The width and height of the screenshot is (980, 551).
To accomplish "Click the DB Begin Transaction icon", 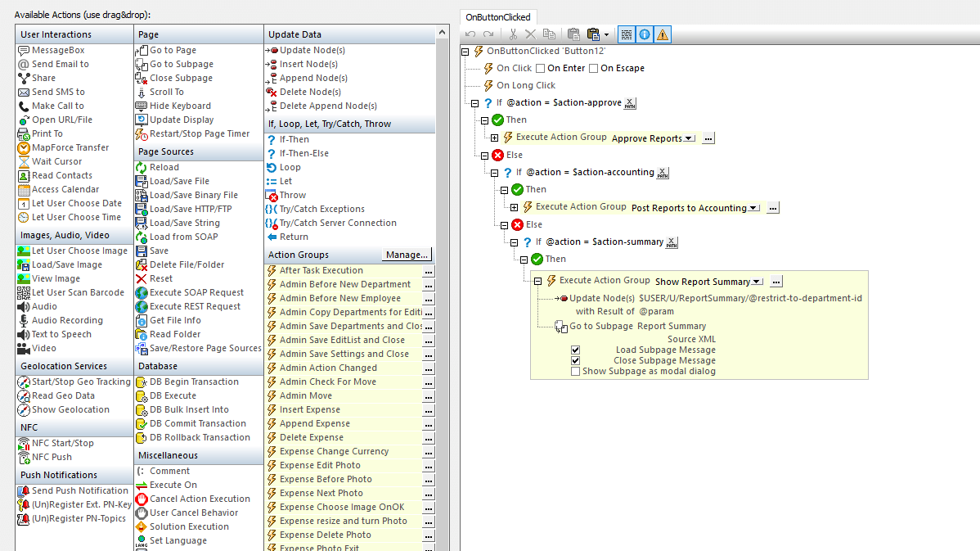I will pyautogui.click(x=142, y=382).
